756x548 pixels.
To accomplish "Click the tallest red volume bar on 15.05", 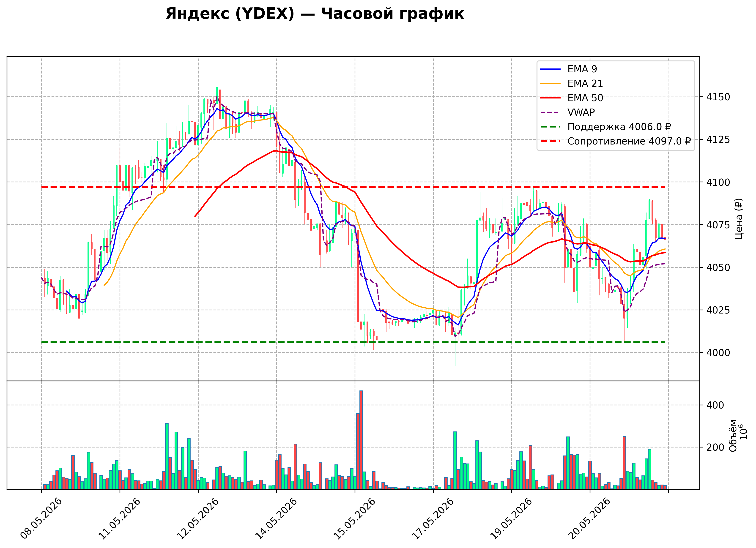I will click(x=361, y=440).
